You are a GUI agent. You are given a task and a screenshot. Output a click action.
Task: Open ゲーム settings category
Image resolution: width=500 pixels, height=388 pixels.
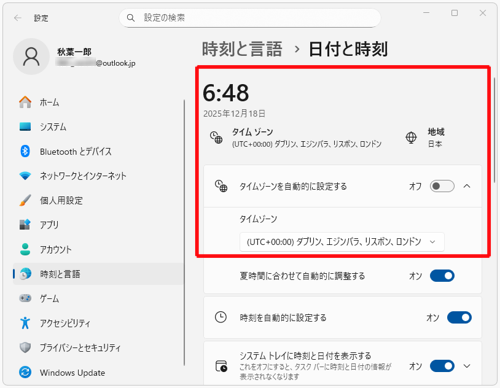(98, 298)
